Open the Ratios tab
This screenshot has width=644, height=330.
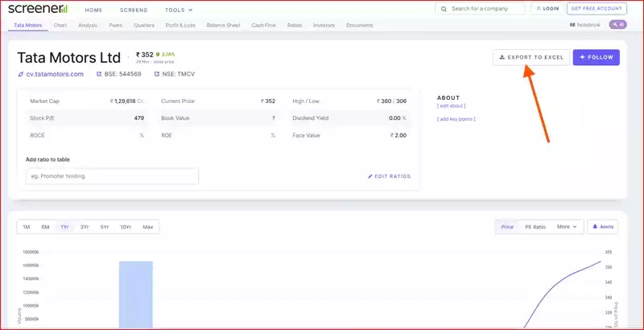(295, 25)
